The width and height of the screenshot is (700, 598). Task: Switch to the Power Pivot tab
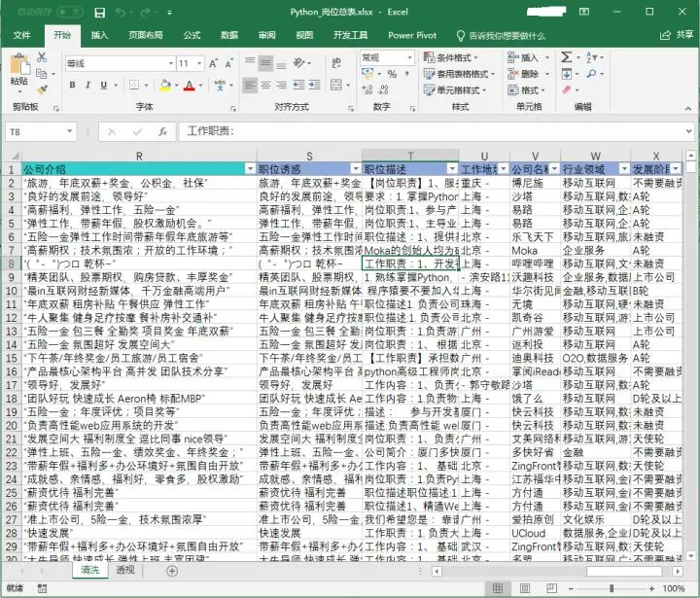tap(412, 35)
